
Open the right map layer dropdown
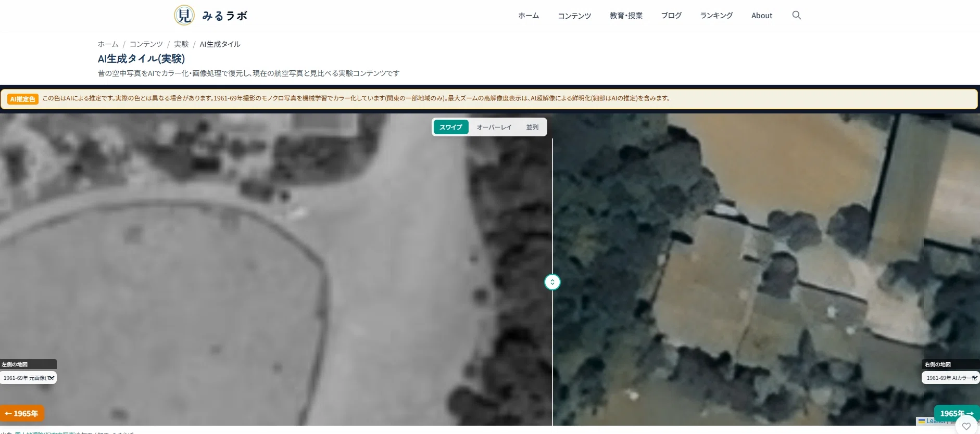(x=951, y=378)
